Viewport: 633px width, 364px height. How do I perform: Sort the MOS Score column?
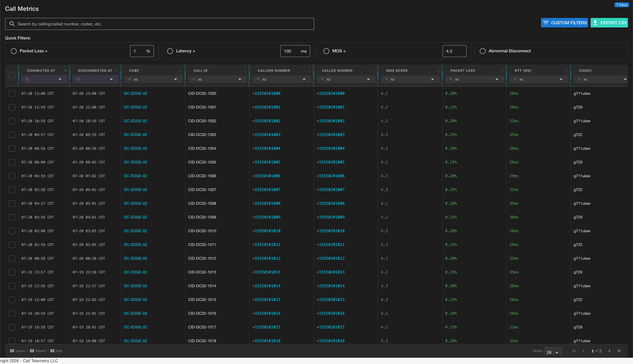[x=438, y=71]
